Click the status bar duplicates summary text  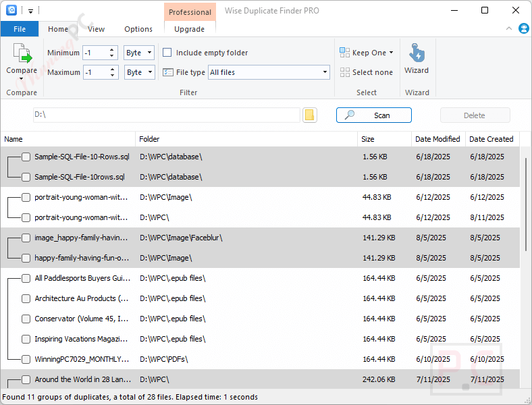tap(130, 397)
